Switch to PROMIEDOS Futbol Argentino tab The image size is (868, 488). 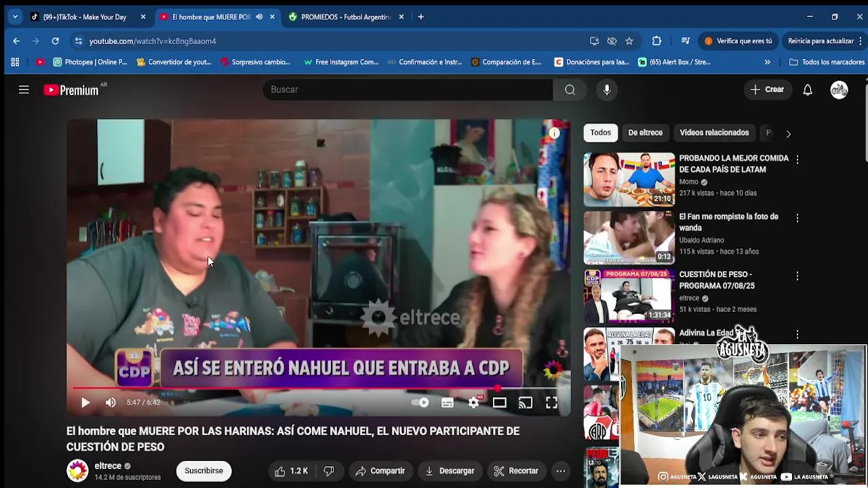point(346,17)
